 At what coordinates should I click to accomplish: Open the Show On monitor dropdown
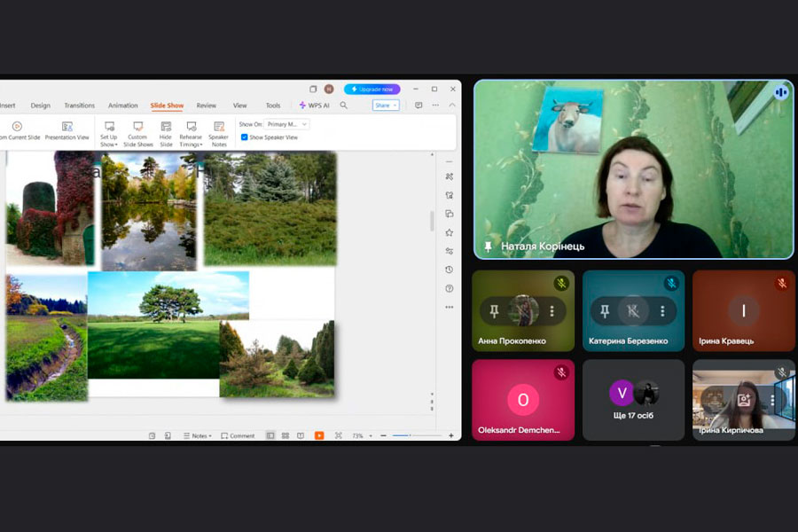tap(287, 124)
